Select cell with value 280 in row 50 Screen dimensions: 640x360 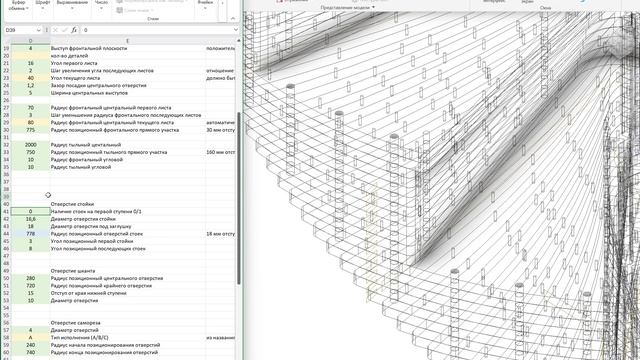point(30,278)
